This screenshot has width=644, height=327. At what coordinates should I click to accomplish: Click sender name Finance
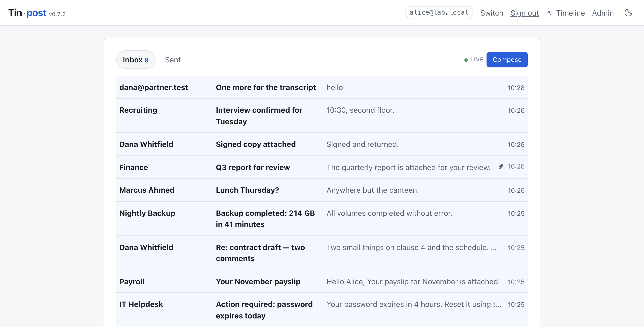[x=134, y=167]
